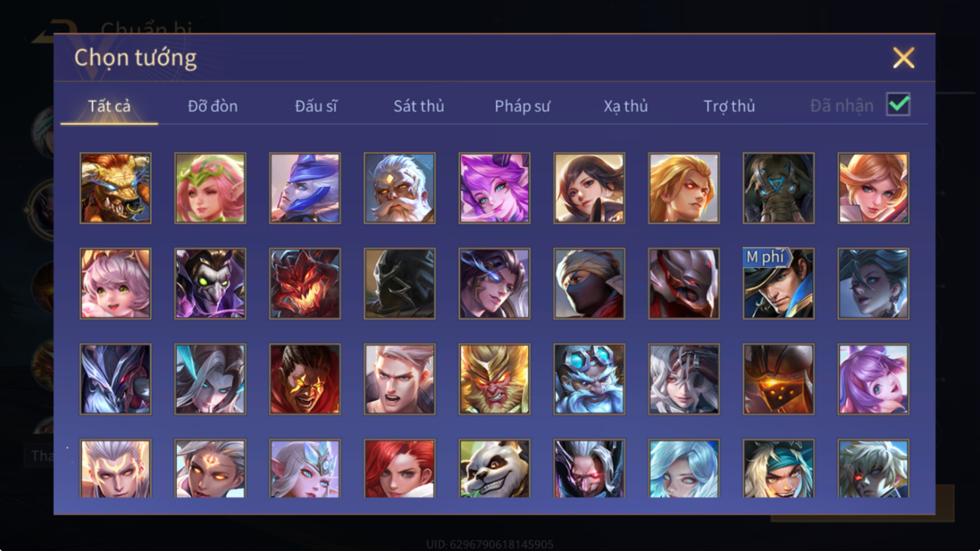
Task: Pick the golden monkey king hero
Action: pos(494,379)
